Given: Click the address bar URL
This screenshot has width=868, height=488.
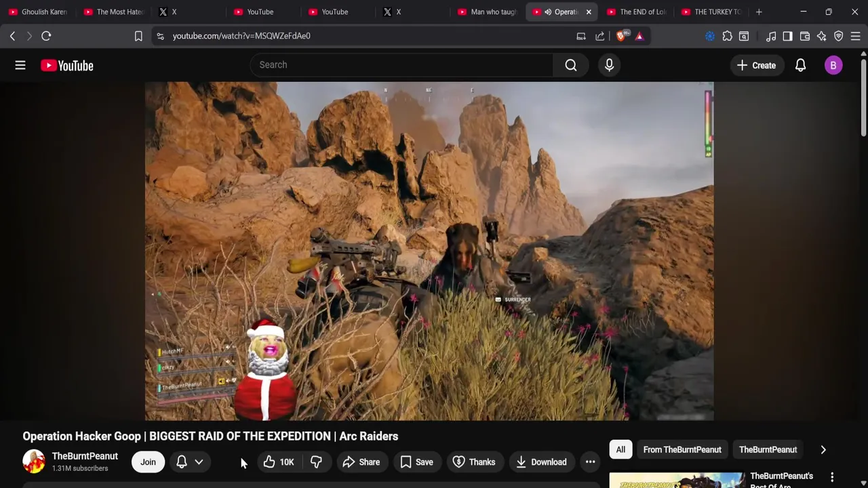Looking at the screenshot, I should [x=241, y=36].
